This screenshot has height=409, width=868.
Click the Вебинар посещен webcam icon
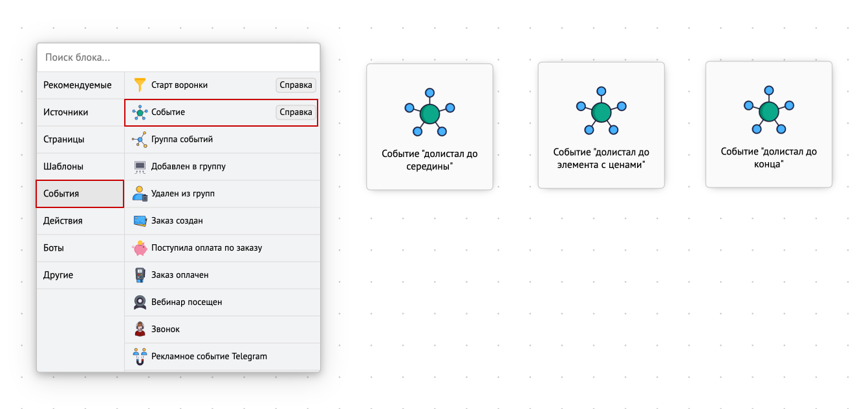point(140,302)
